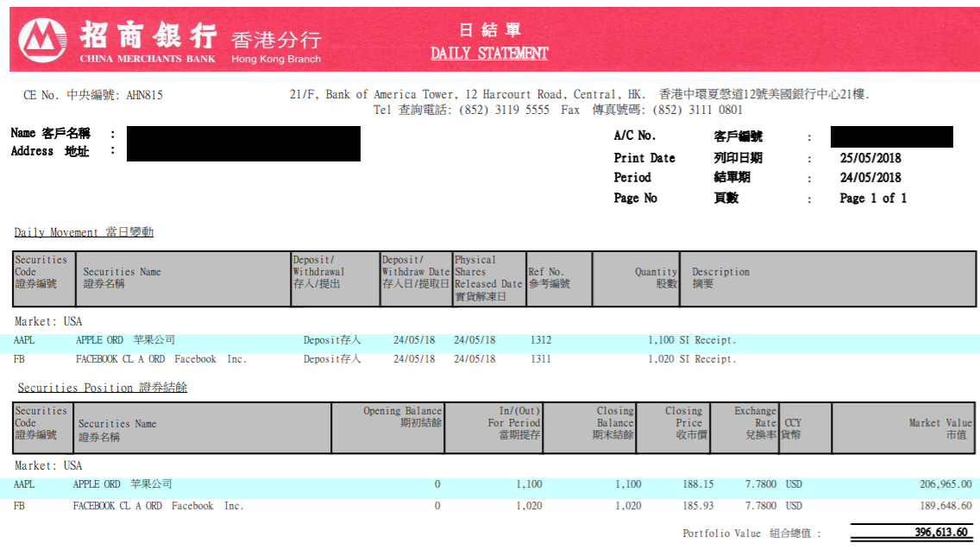Click the 'Securities Position' section heading
The image size is (980, 550).
pos(103,388)
